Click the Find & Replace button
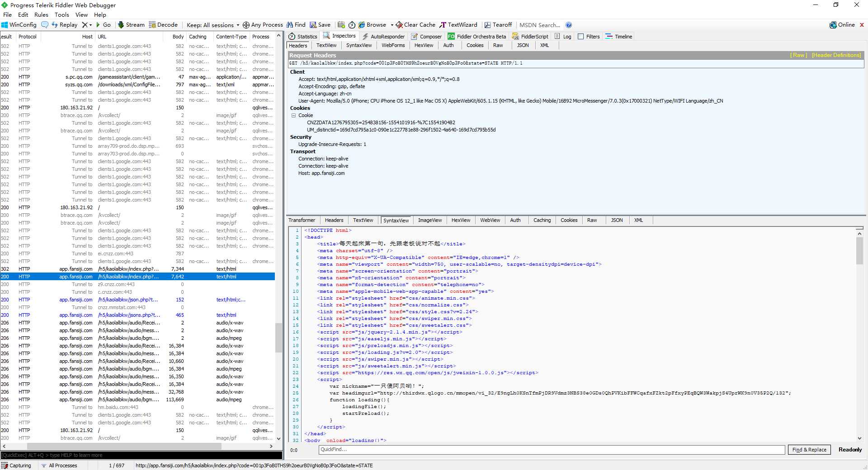The image size is (868, 470). (809, 450)
